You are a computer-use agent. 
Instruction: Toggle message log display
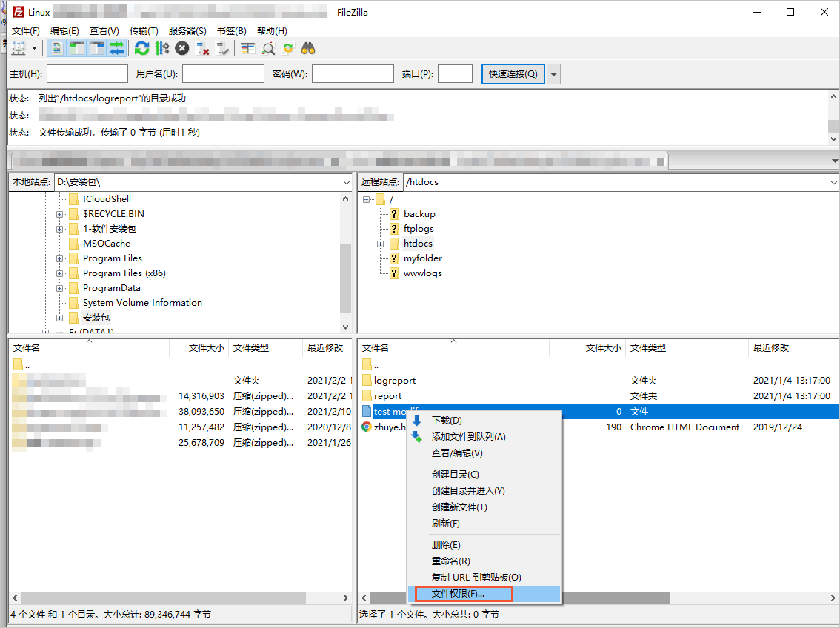[57, 49]
